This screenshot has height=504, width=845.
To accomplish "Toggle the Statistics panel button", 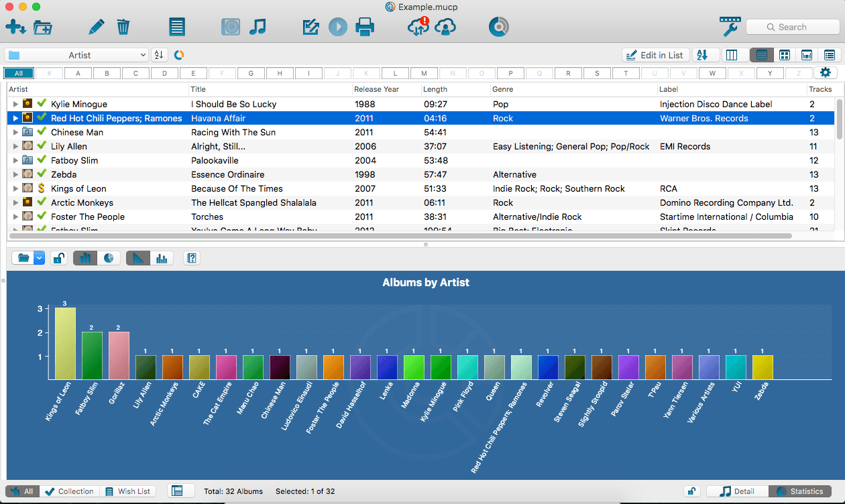I will 800,491.
